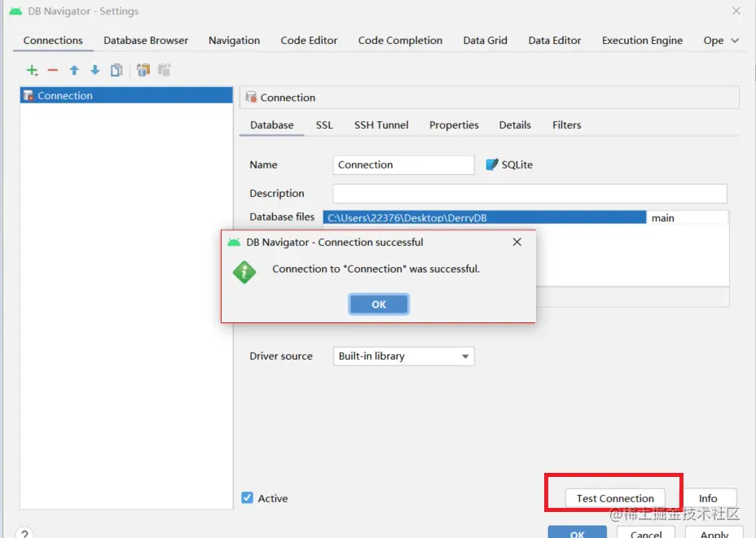Screen dimensions: 756x538
Task: Go to the Code Editor tab
Action: click(309, 41)
